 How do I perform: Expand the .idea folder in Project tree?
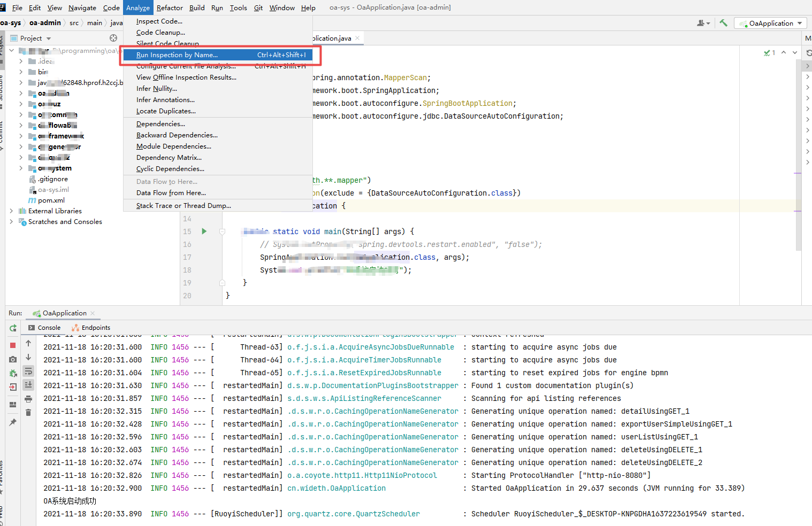[x=21, y=61]
